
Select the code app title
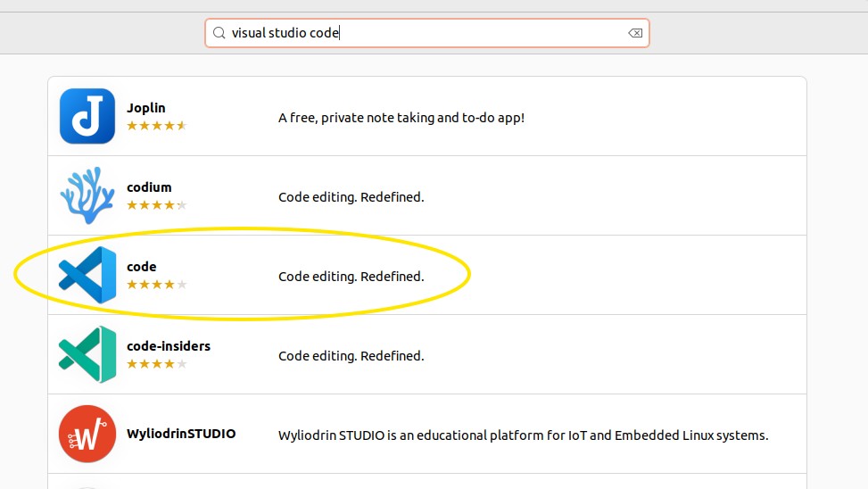pyautogui.click(x=142, y=267)
